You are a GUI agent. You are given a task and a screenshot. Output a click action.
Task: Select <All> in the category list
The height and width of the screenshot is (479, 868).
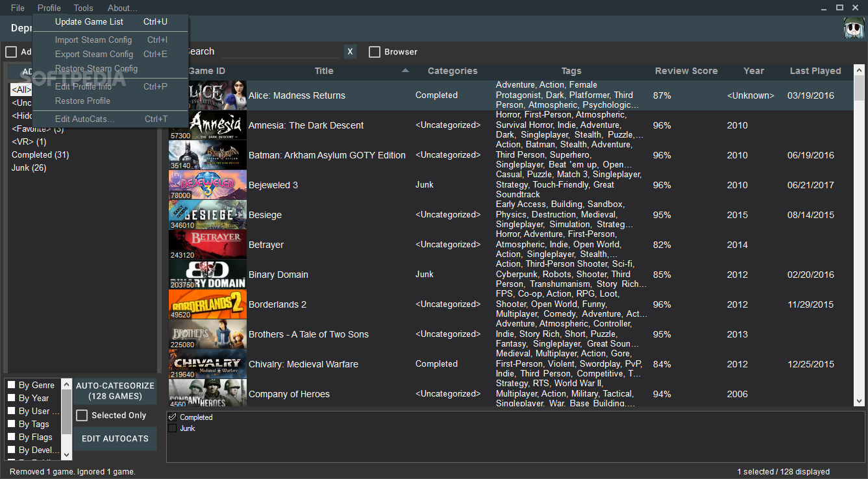tap(21, 90)
